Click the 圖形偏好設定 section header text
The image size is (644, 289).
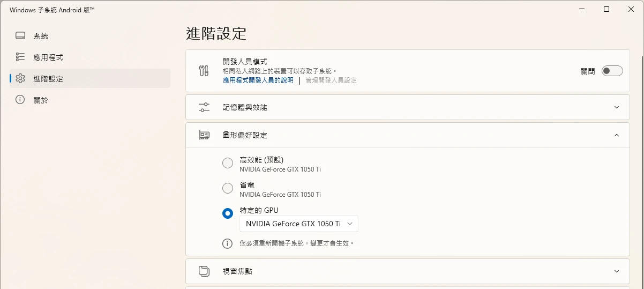pyautogui.click(x=245, y=135)
